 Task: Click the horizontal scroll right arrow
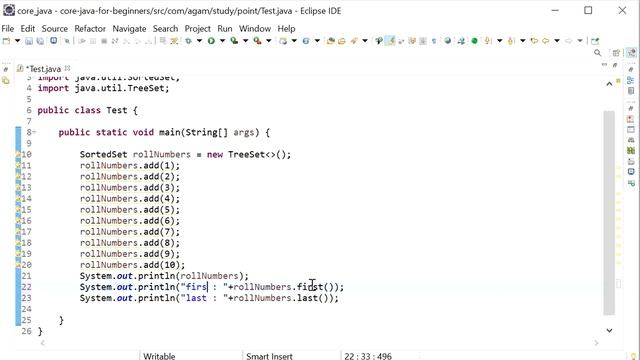click(x=596, y=343)
